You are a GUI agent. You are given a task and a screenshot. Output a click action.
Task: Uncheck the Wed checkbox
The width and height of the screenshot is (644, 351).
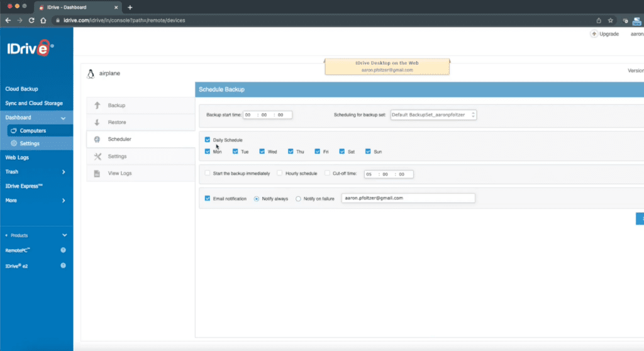coord(262,151)
